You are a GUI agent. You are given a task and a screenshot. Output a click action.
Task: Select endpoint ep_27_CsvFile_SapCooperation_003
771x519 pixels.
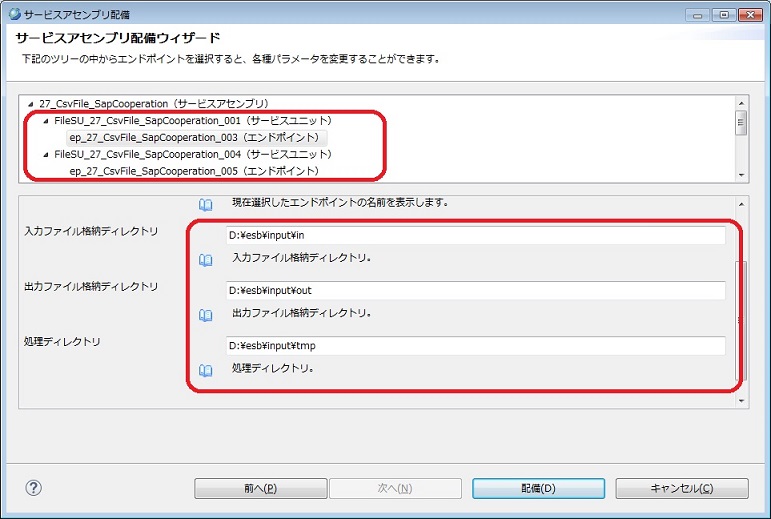(x=195, y=138)
